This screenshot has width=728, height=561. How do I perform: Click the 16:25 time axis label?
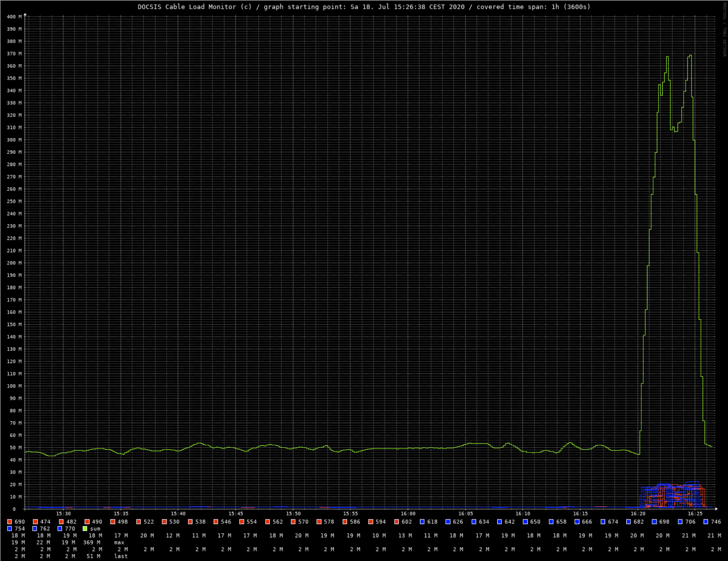(695, 514)
